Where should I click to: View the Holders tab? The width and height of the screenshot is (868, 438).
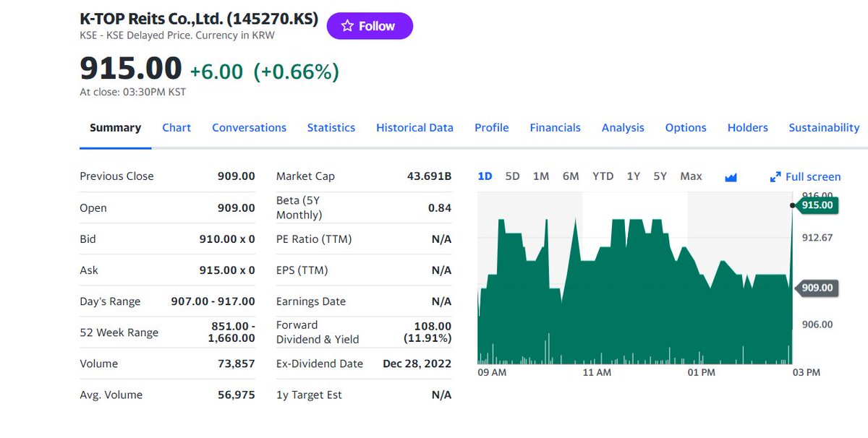[747, 128]
